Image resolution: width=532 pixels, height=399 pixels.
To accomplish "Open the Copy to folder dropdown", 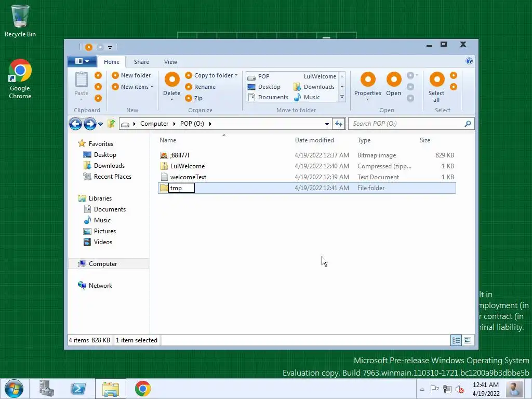I will (211, 75).
